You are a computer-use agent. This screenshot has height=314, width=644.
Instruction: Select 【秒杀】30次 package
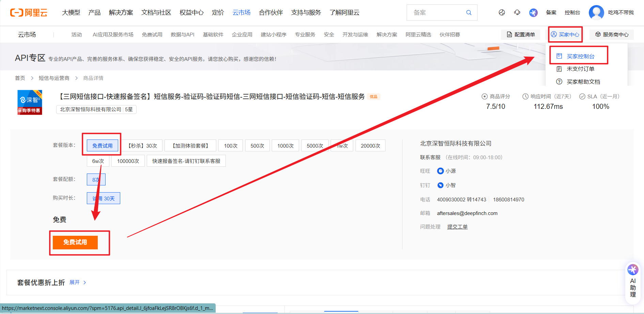pos(142,145)
